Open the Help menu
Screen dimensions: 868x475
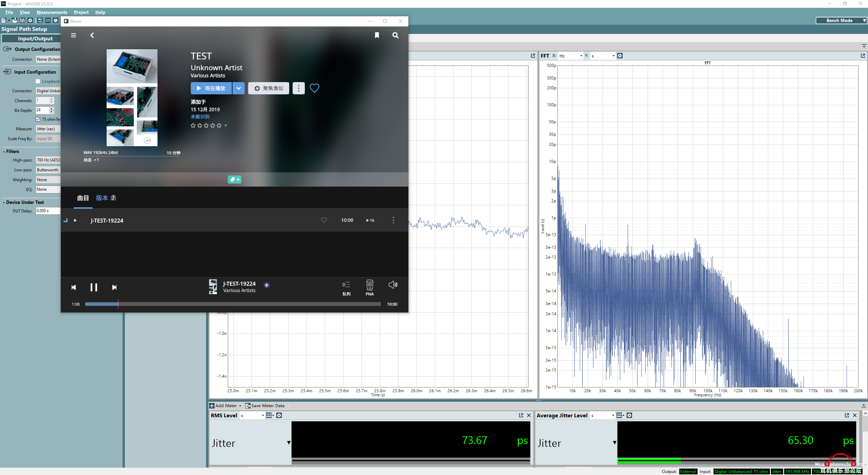[100, 12]
